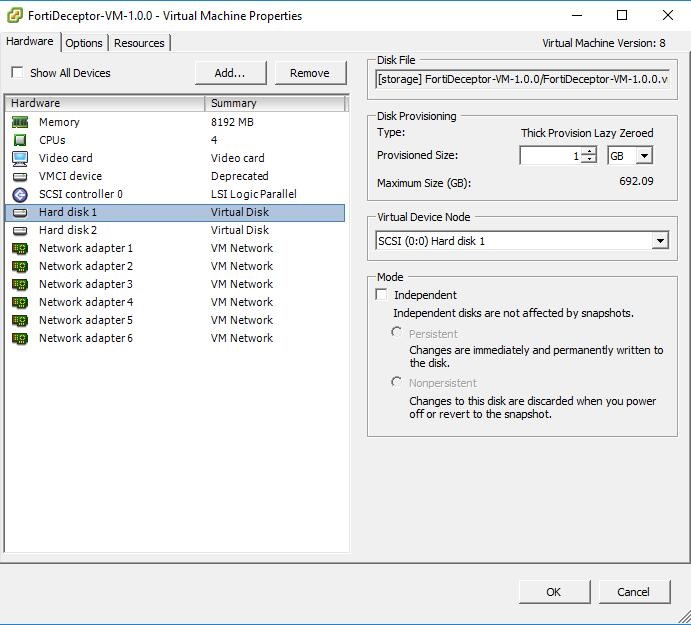Click the Summary column header
This screenshot has width=691, height=625.
pyautogui.click(x=275, y=103)
